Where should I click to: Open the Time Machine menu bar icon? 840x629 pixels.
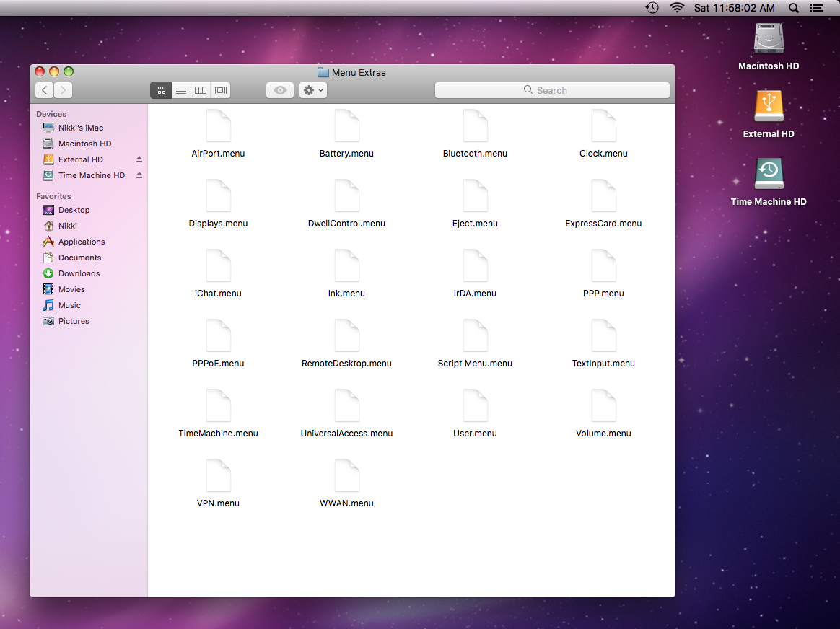(652, 8)
